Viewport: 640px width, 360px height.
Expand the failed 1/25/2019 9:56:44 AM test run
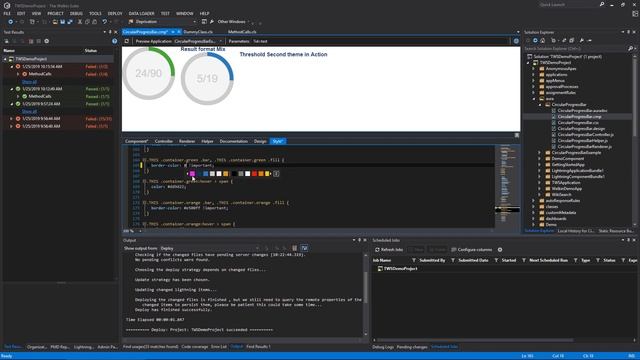(x=12, y=119)
